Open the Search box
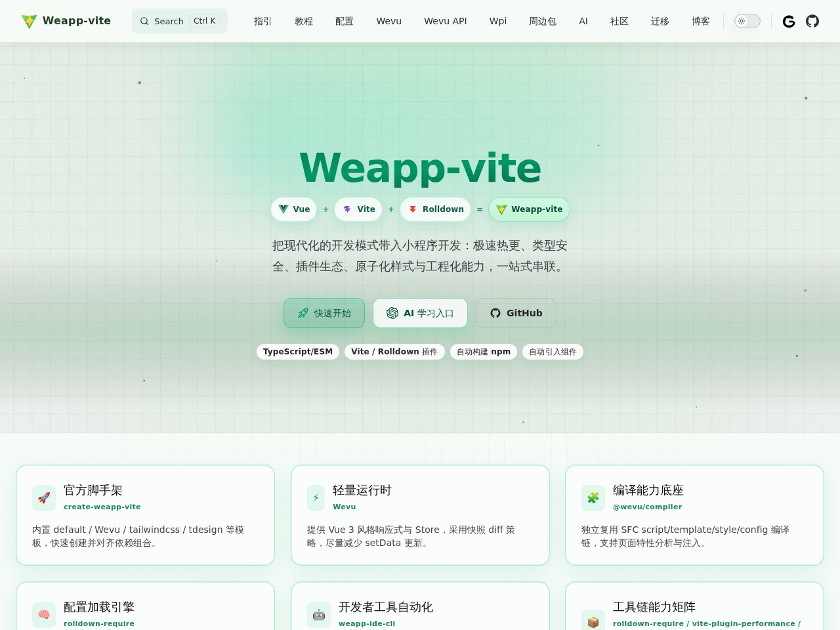 coord(180,21)
